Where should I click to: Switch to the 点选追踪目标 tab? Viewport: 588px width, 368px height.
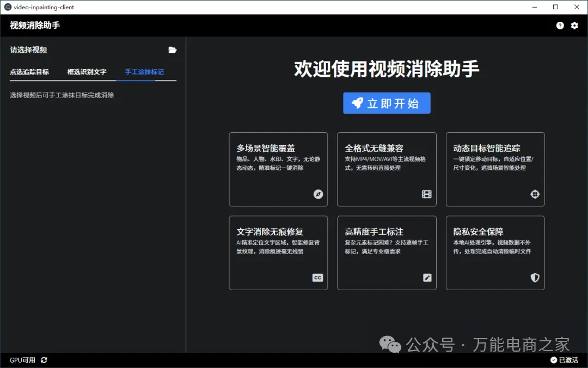(x=29, y=72)
